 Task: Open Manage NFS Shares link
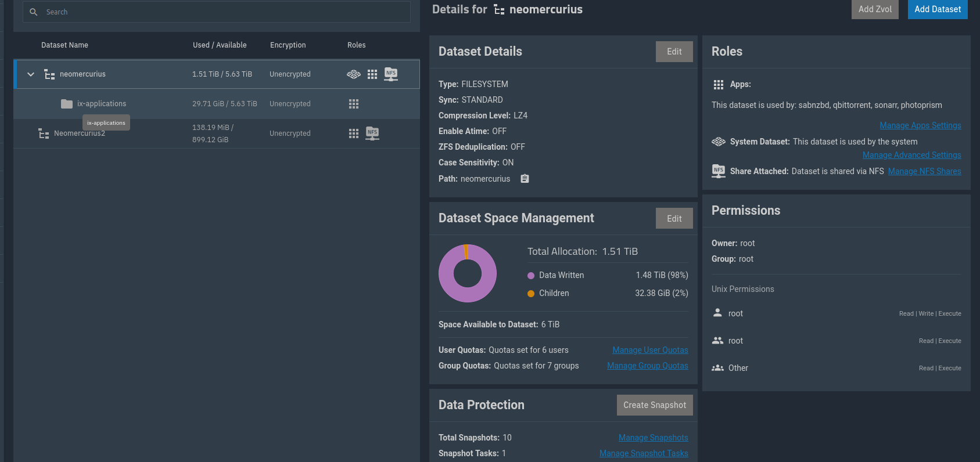coord(924,171)
